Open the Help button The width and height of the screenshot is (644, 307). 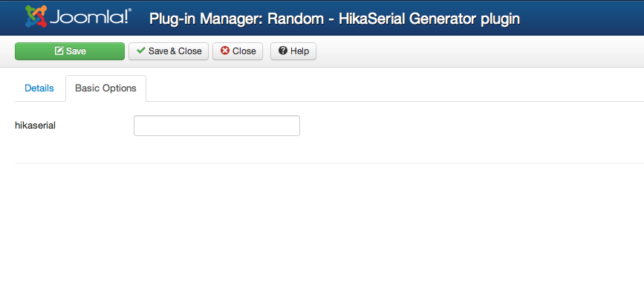click(293, 51)
